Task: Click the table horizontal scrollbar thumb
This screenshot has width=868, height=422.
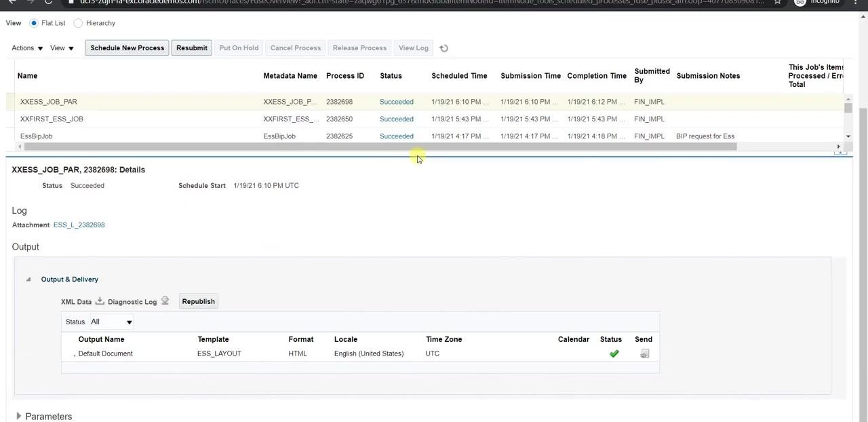Action: point(380,147)
